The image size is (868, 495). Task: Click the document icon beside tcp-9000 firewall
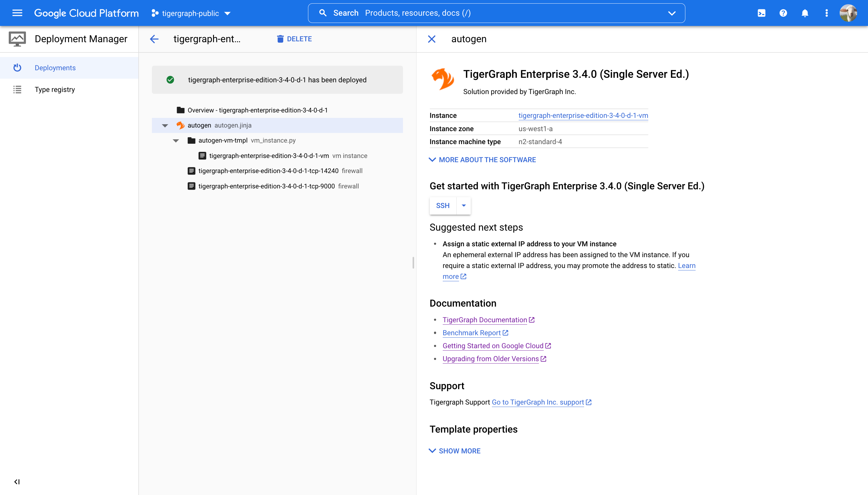[192, 186]
